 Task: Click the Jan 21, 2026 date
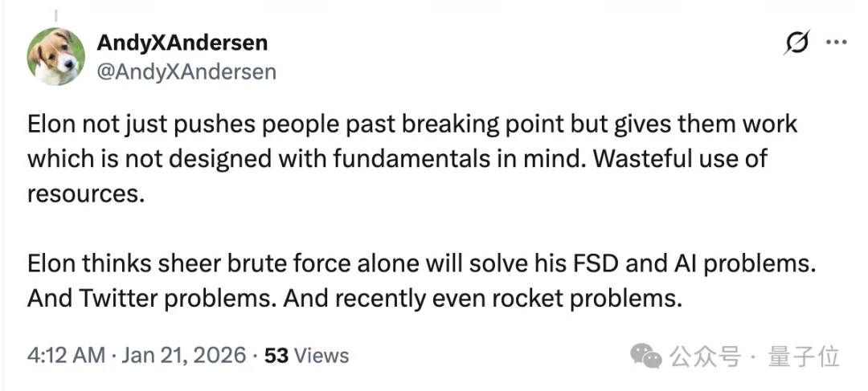[x=184, y=355]
